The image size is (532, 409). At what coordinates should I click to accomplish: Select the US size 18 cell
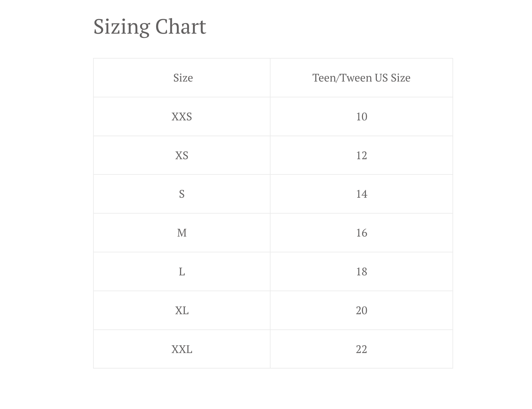click(361, 272)
